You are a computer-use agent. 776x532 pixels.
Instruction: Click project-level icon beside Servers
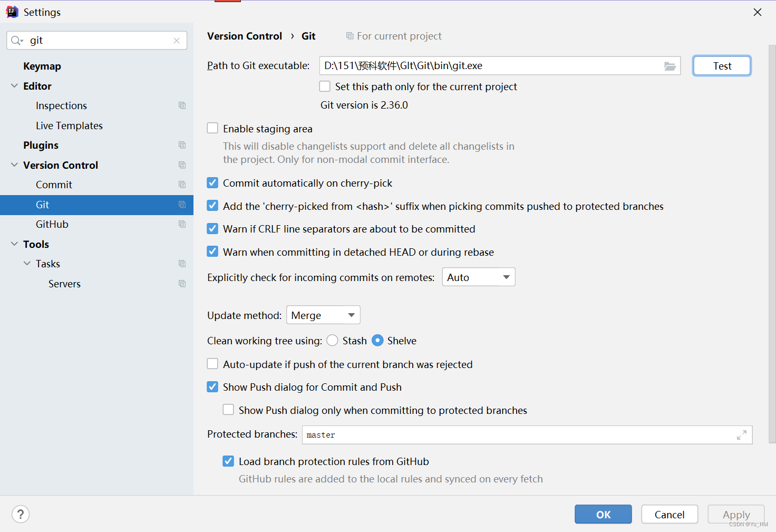coord(182,284)
